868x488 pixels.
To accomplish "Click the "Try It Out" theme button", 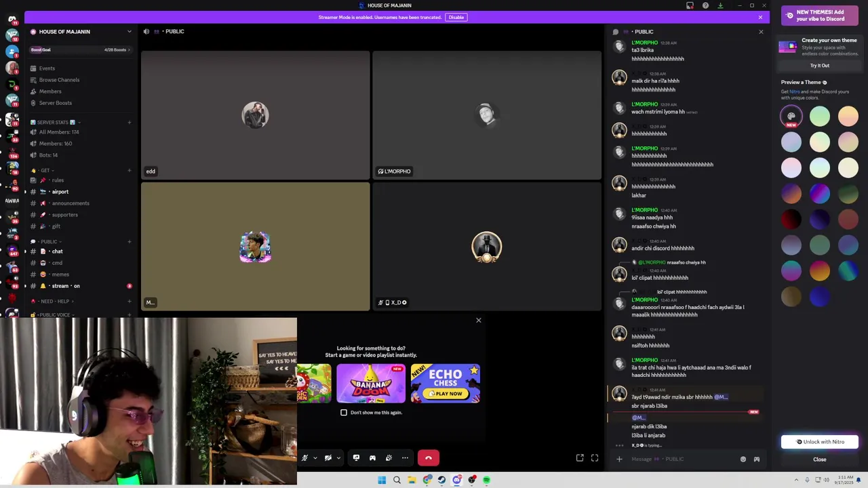I will click(x=820, y=66).
